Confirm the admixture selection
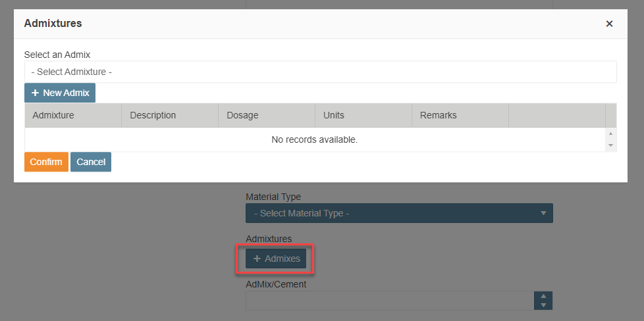This screenshot has width=644, height=321. point(46,162)
